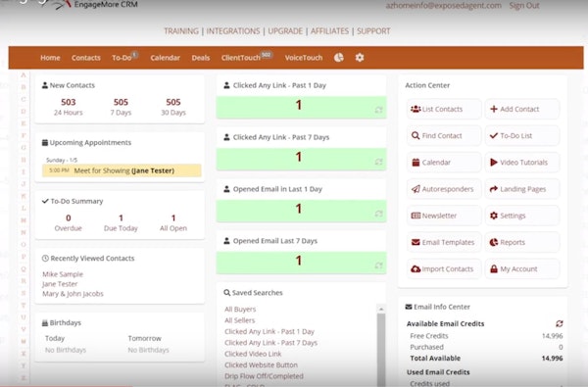This screenshot has width=588, height=387.
Task: Click count under Opened Email Last 7 Days
Action: (x=299, y=261)
